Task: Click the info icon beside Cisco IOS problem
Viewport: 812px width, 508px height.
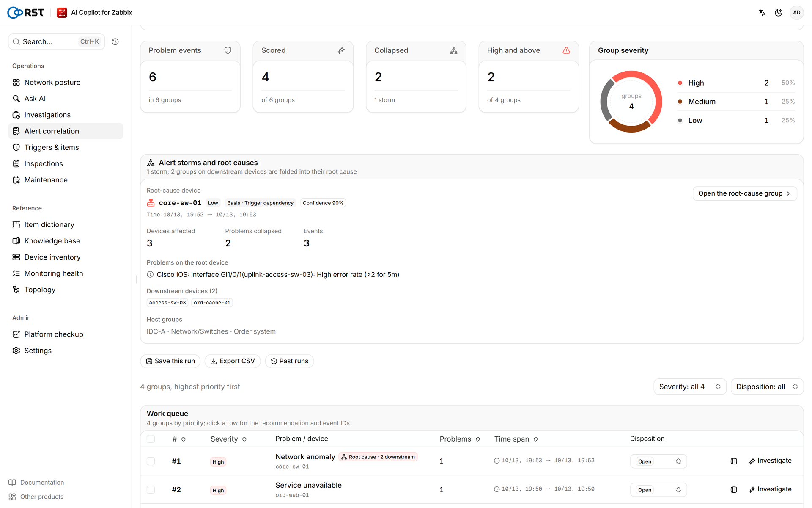Action: coord(150,274)
